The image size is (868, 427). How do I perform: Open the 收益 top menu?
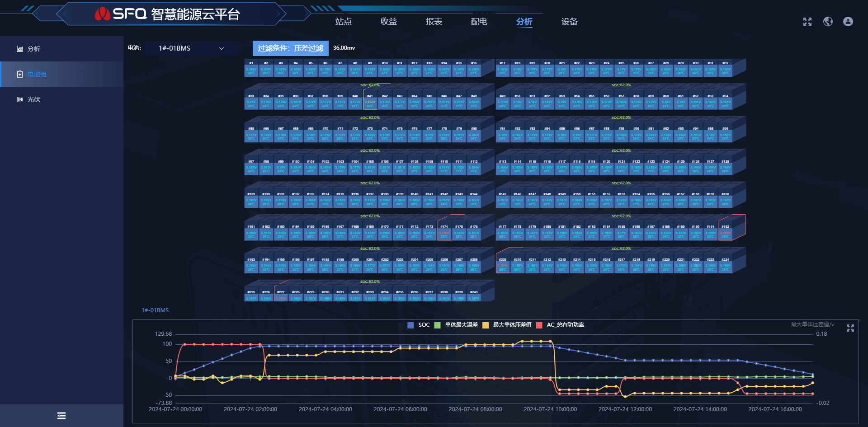(389, 22)
